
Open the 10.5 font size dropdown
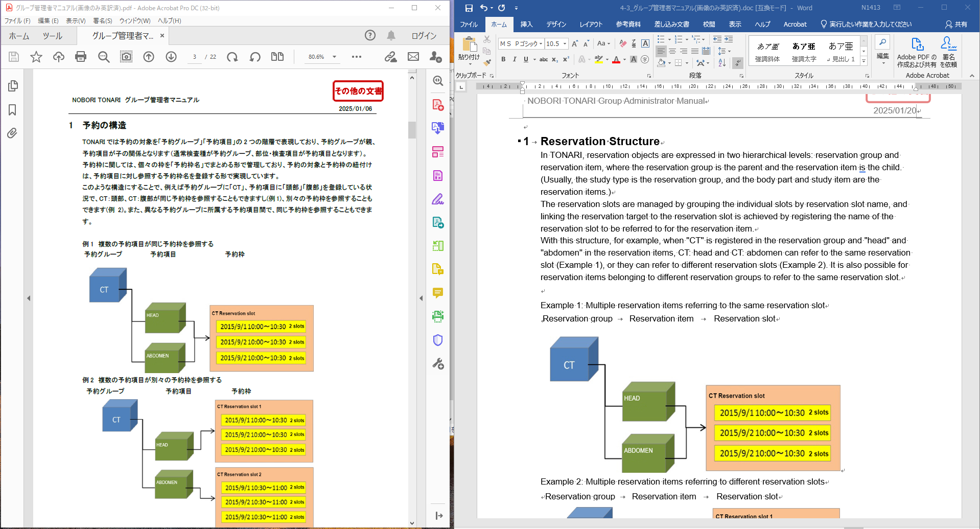pos(565,44)
